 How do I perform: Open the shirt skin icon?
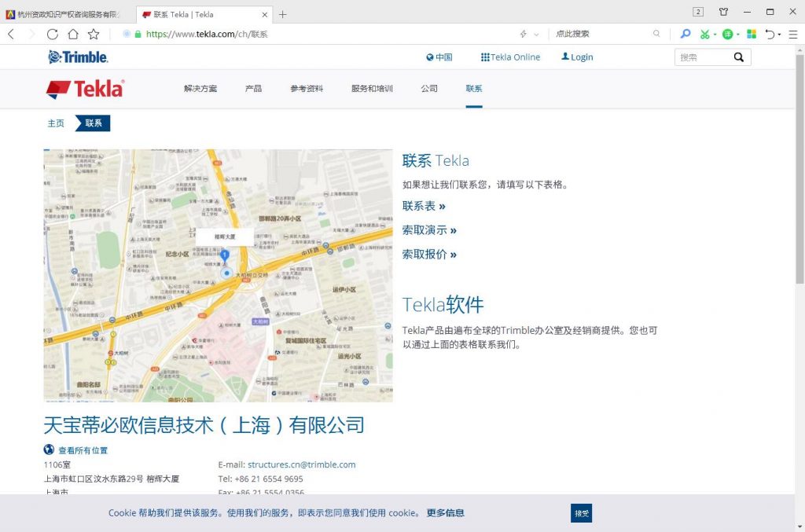point(723,12)
